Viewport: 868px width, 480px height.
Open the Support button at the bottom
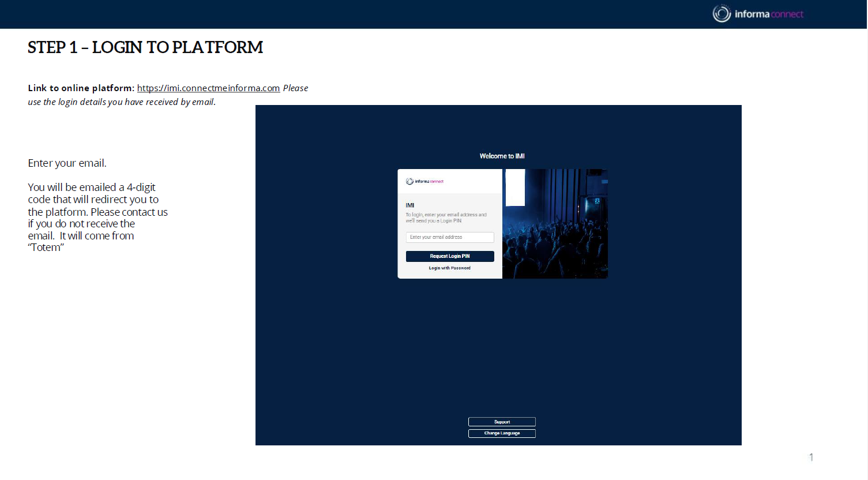click(502, 422)
